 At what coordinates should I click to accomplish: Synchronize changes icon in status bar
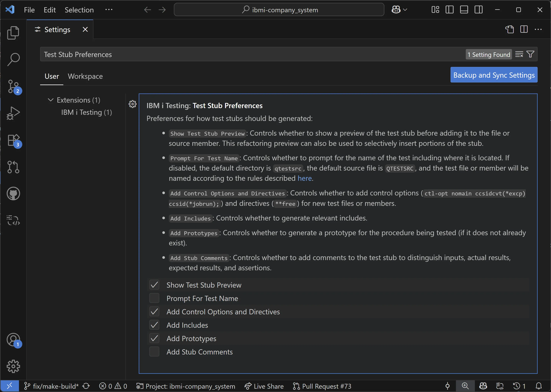pyautogui.click(x=86, y=386)
